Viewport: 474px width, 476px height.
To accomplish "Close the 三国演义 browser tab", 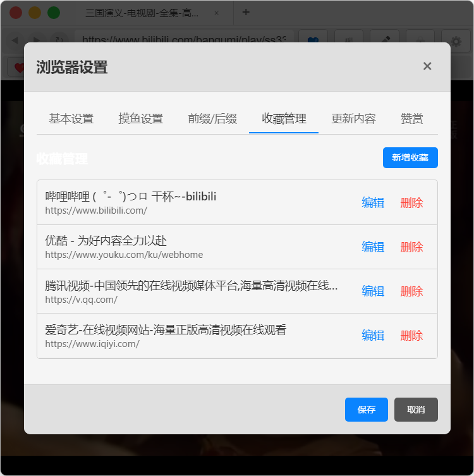I will click(x=216, y=13).
